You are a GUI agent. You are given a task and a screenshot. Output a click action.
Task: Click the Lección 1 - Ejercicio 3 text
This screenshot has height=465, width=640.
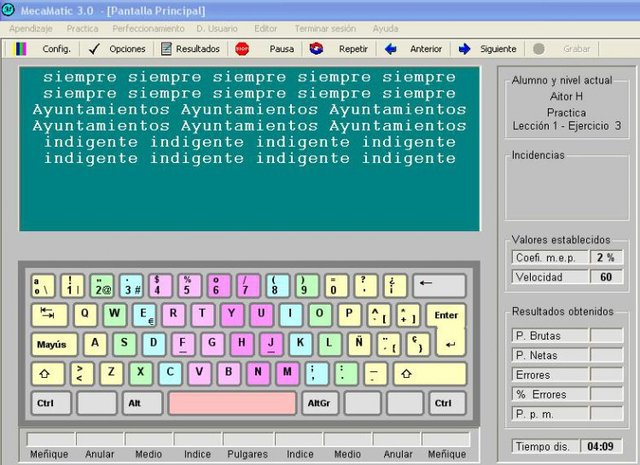click(x=567, y=126)
